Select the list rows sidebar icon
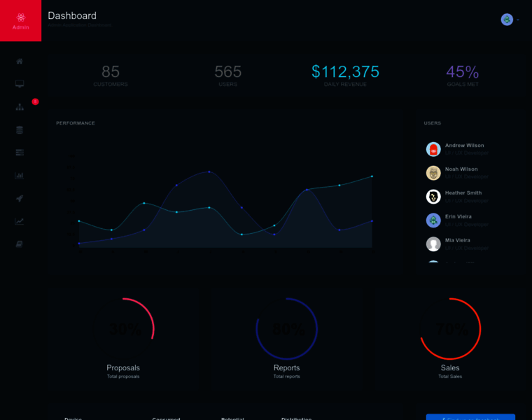Screen dimensions: 532x420 coord(20,153)
